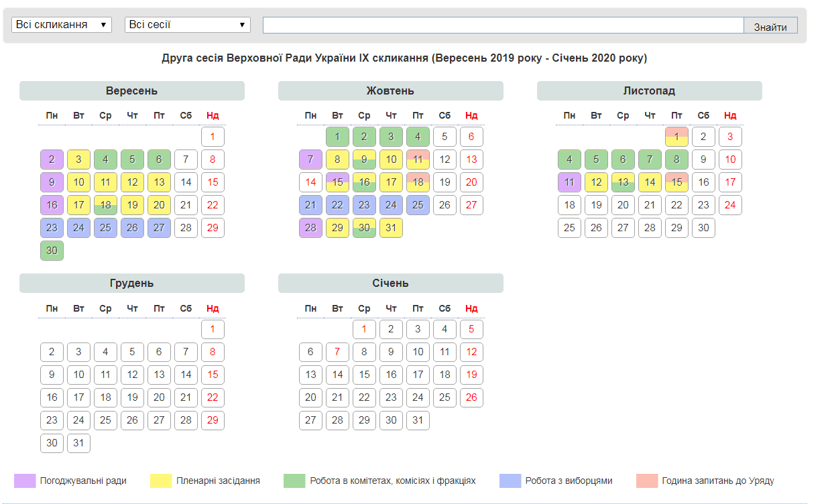Click the Погоджувальні ради legend label
830x504 pixels.
pos(83,481)
